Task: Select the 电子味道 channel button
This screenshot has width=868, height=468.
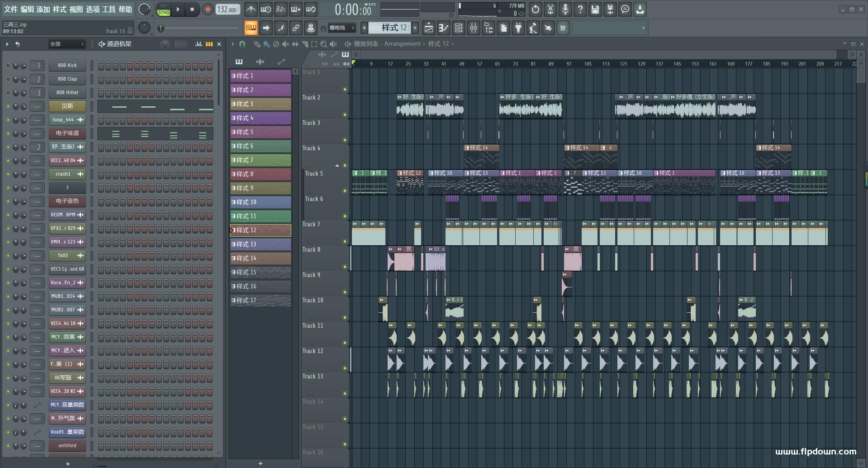Action: pos(67,134)
